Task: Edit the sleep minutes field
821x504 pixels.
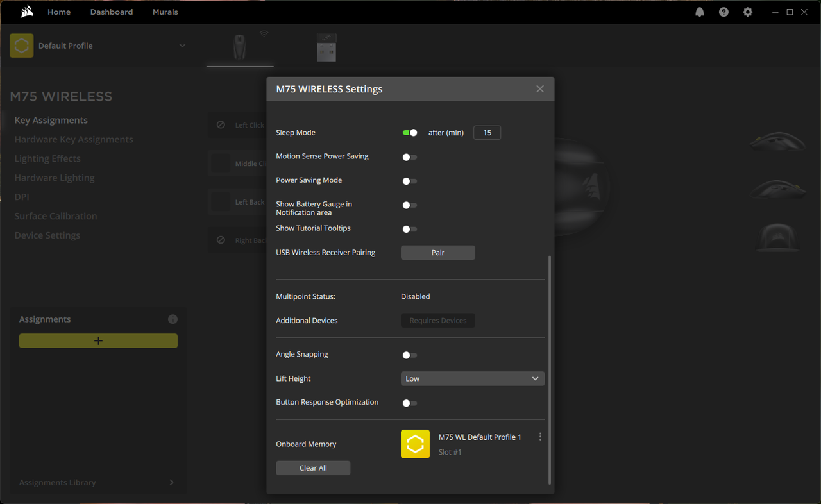Action: (x=487, y=133)
